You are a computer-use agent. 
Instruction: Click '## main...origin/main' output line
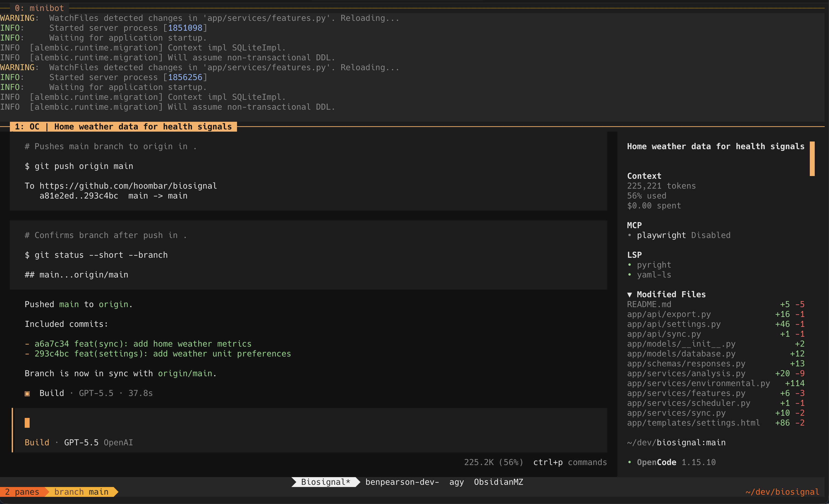coord(76,275)
